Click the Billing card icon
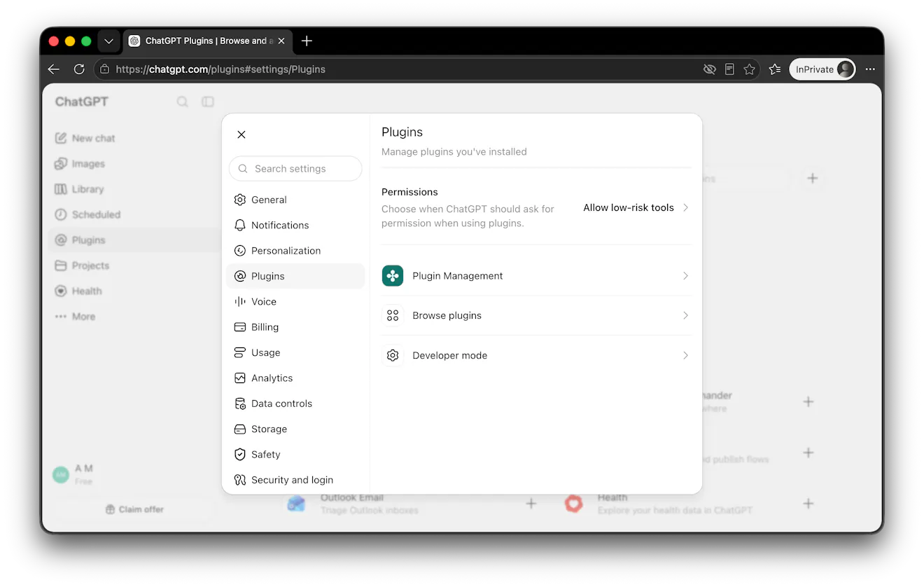This screenshot has height=587, width=924. click(x=240, y=327)
